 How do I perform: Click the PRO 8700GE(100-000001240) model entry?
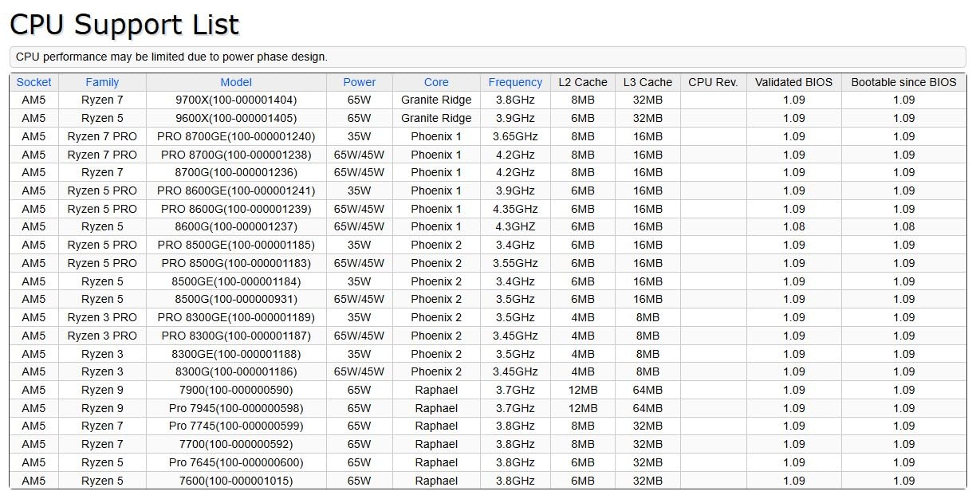point(236,136)
